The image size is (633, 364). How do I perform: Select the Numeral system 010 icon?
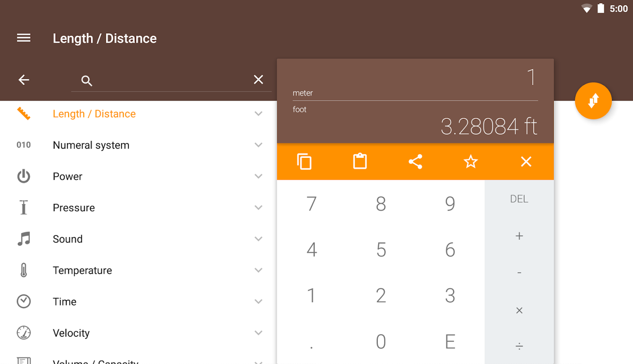[24, 145]
